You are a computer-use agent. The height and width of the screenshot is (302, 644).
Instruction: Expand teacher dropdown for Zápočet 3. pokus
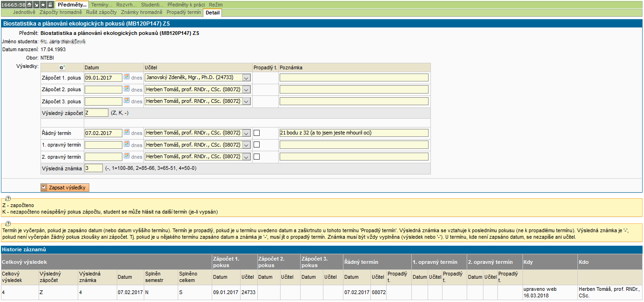tap(246, 101)
